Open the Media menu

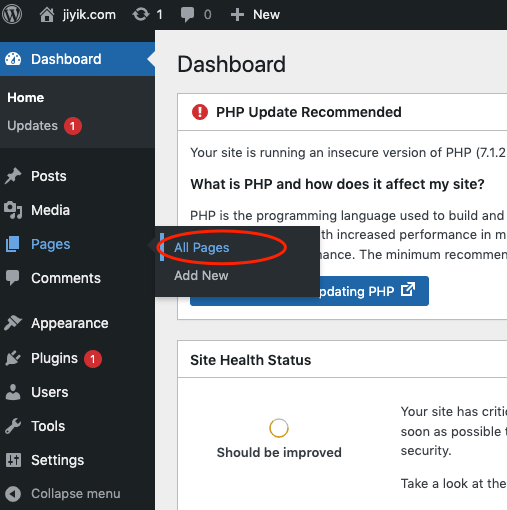(x=50, y=210)
